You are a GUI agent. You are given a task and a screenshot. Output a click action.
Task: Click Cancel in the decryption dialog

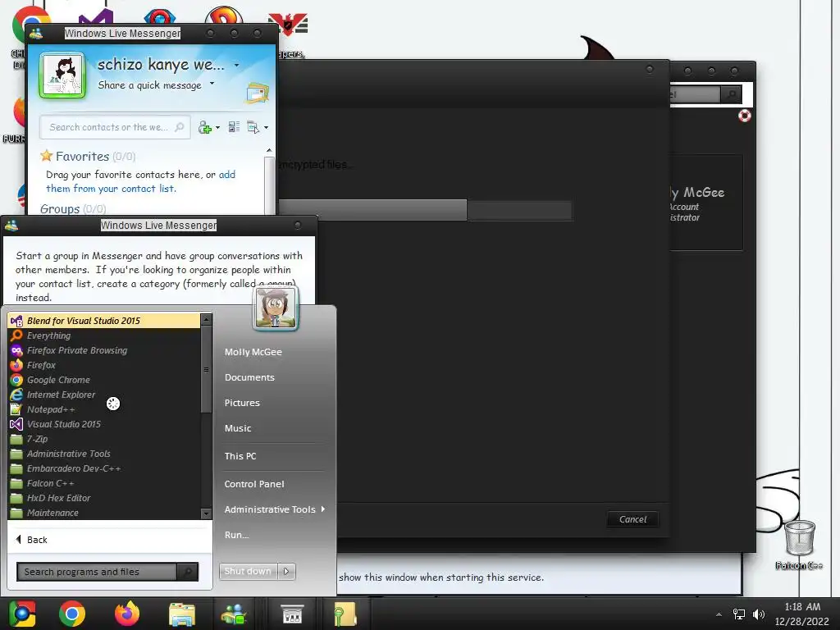click(x=632, y=519)
